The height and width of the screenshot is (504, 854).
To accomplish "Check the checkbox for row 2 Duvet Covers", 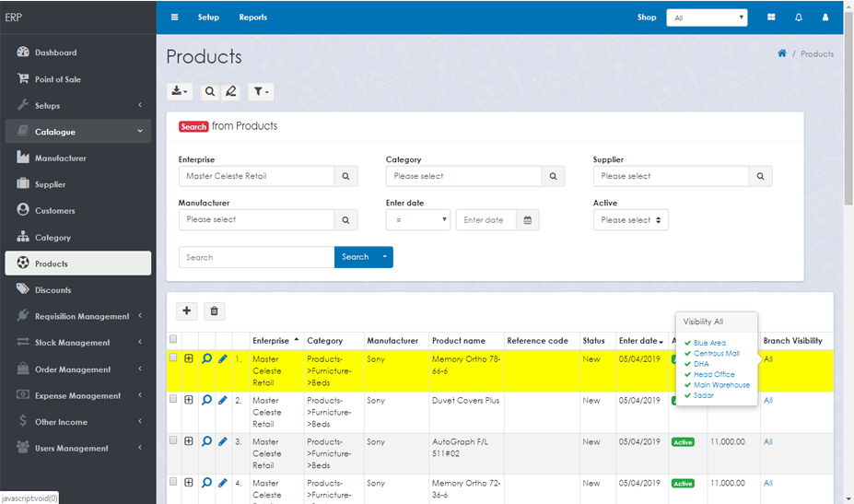I will pyautogui.click(x=173, y=400).
